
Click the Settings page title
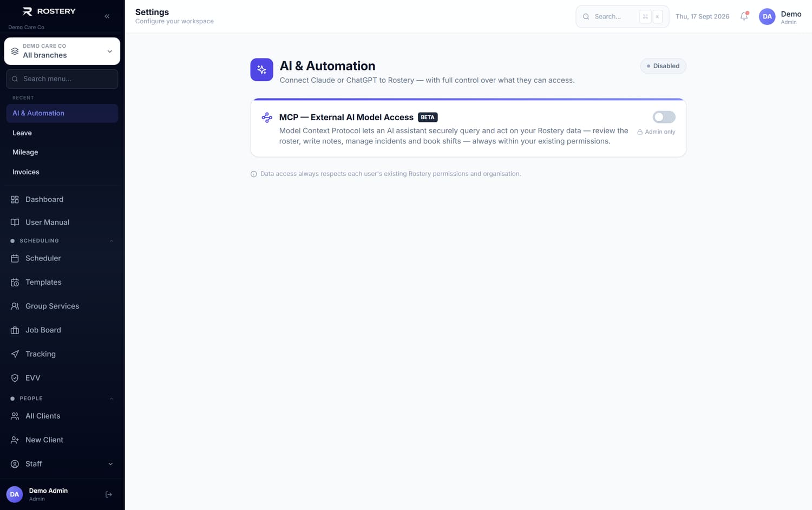(152, 12)
